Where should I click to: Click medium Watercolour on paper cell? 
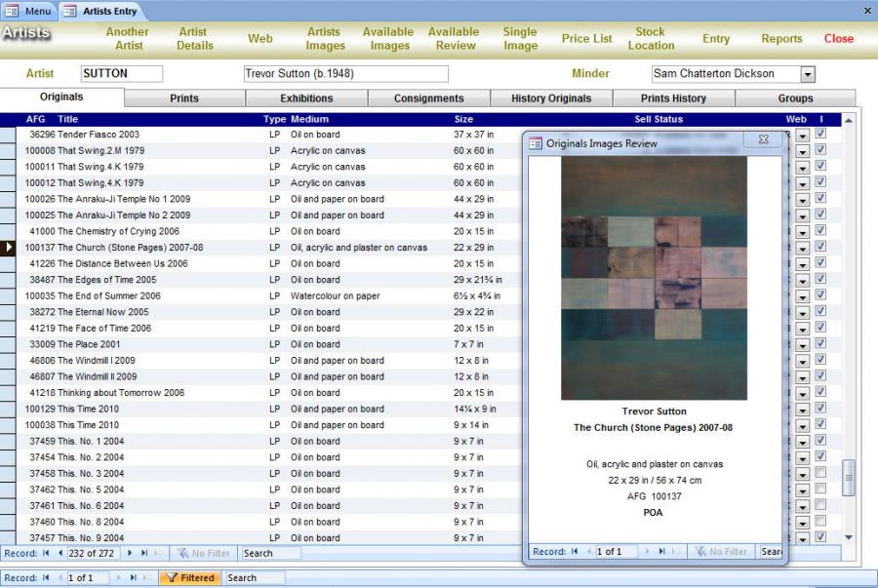point(335,296)
